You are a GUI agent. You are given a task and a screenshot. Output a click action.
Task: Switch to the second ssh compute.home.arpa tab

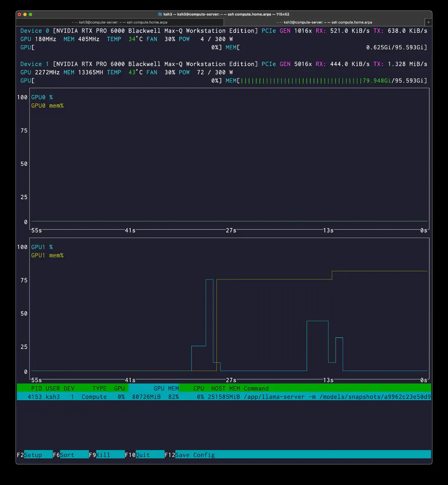click(x=324, y=22)
